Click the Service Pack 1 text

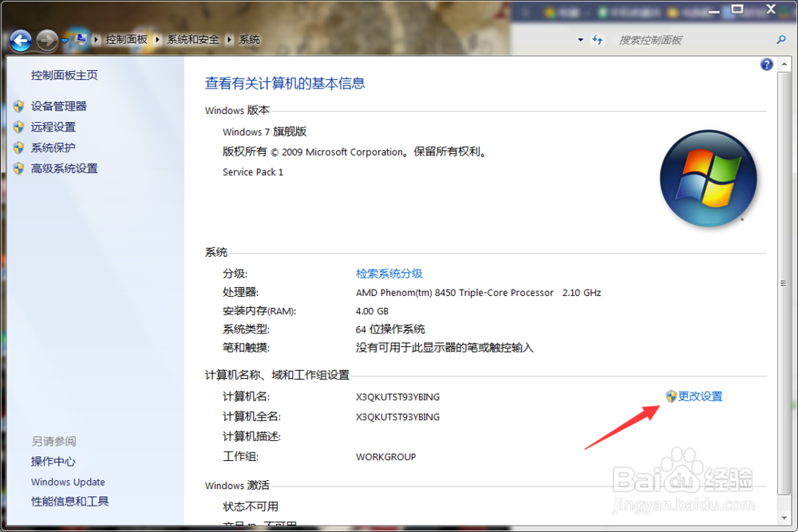pyautogui.click(x=253, y=172)
